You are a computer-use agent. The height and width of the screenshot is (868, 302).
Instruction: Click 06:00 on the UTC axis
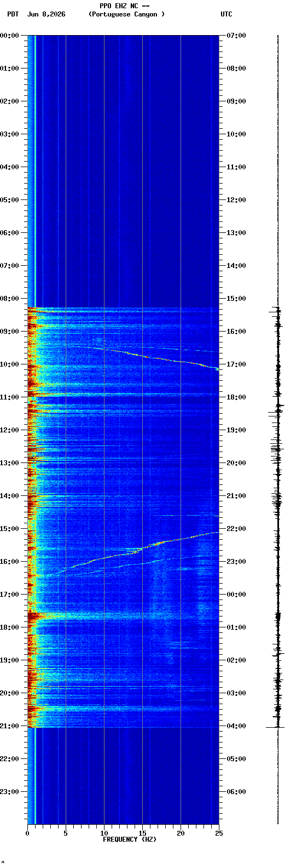(x=236, y=792)
